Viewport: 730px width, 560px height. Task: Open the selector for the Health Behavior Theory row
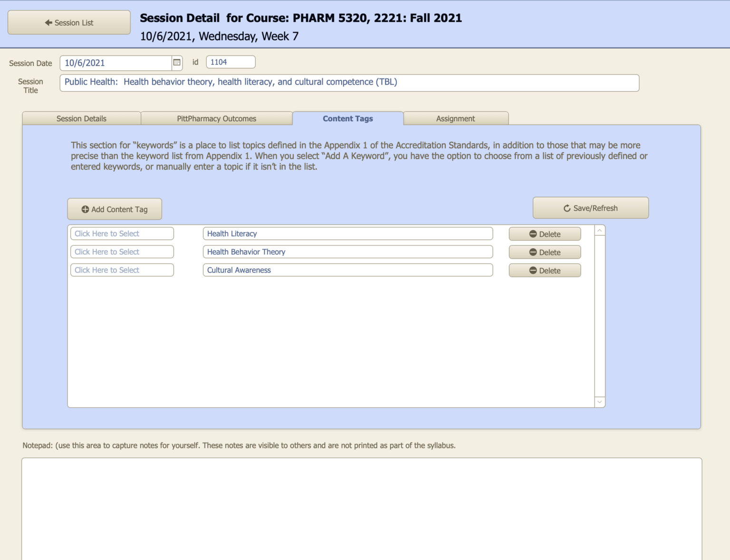(122, 251)
